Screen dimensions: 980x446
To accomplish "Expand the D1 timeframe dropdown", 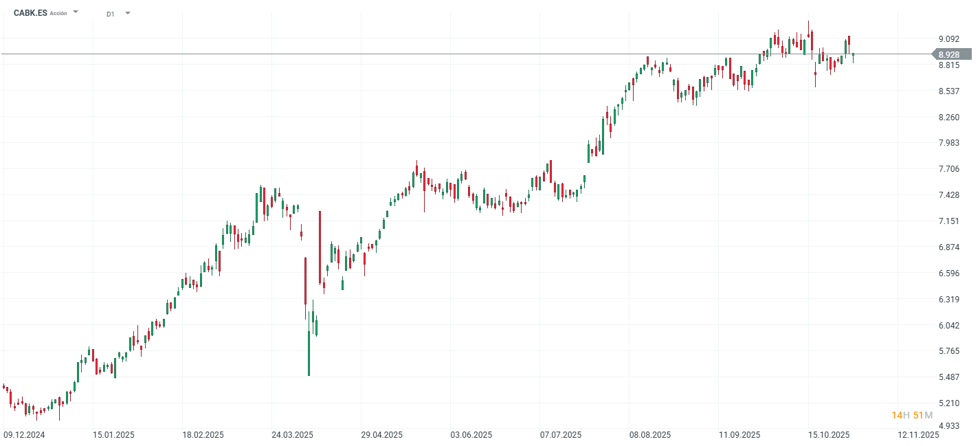I will [x=128, y=12].
